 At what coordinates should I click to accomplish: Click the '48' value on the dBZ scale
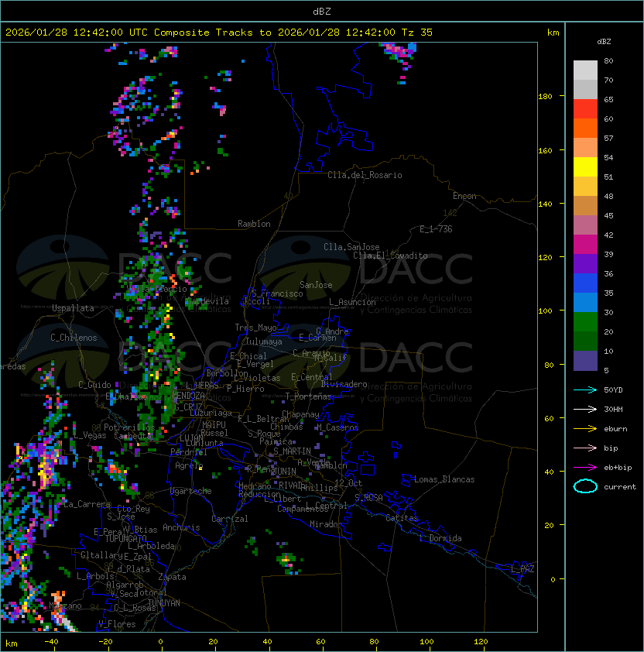click(x=608, y=196)
